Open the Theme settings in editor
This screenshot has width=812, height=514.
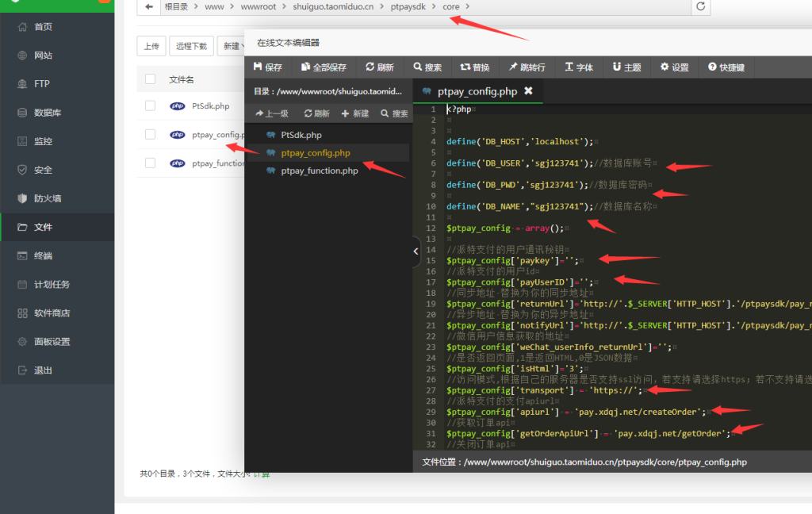click(626, 67)
